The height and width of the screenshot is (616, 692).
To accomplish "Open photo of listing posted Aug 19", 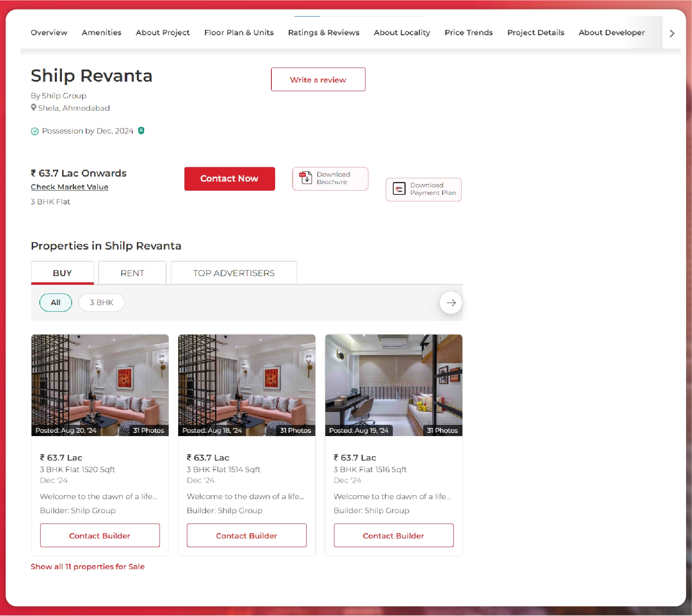I will pos(394,385).
